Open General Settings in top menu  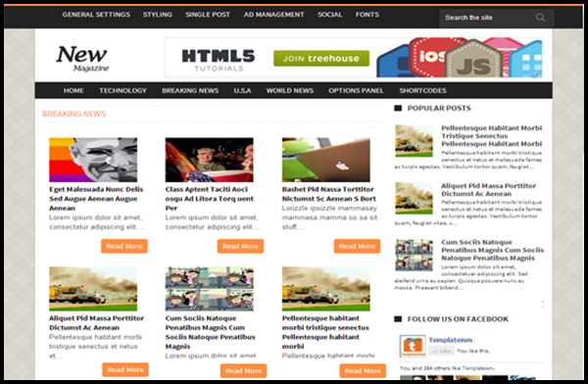click(96, 15)
